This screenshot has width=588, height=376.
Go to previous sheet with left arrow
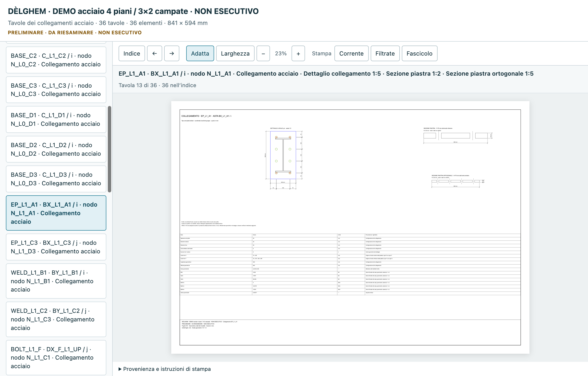pyautogui.click(x=154, y=53)
